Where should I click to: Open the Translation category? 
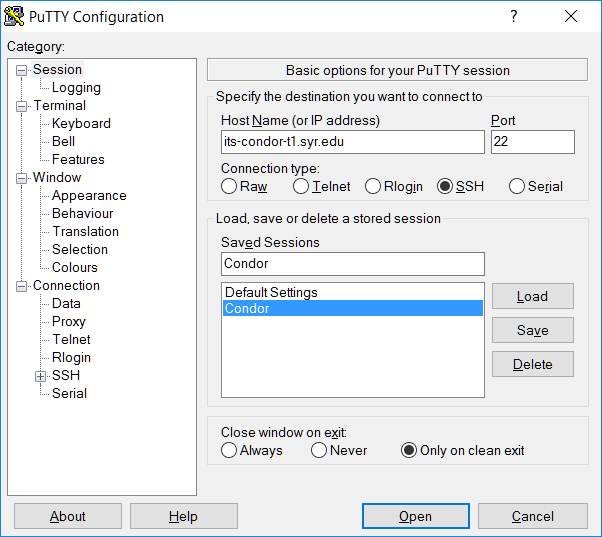86,231
